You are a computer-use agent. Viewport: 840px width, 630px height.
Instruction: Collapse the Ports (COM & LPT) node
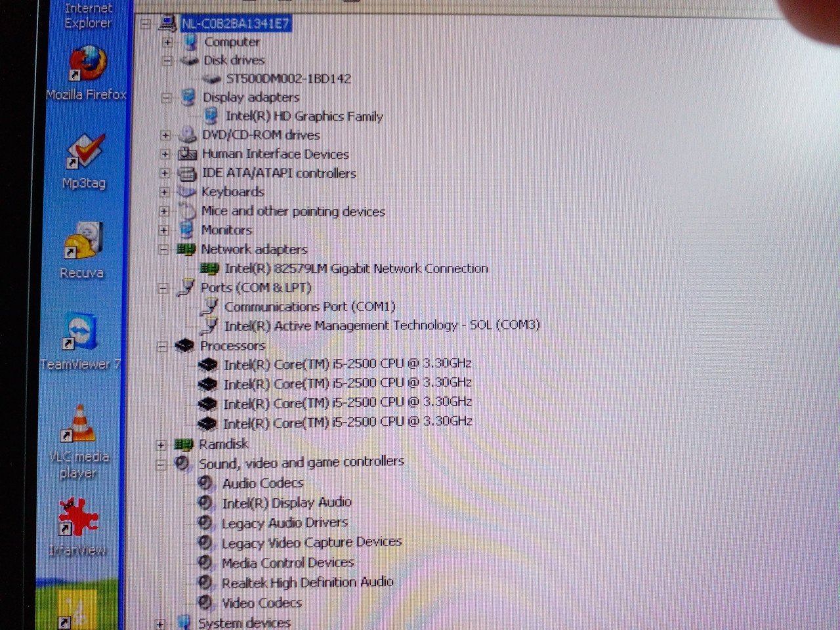(x=163, y=288)
